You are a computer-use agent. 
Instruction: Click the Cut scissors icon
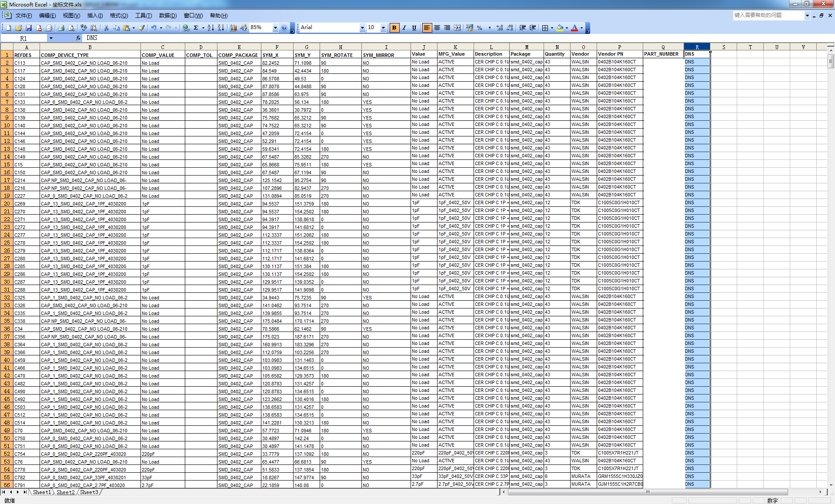point(106,28)
